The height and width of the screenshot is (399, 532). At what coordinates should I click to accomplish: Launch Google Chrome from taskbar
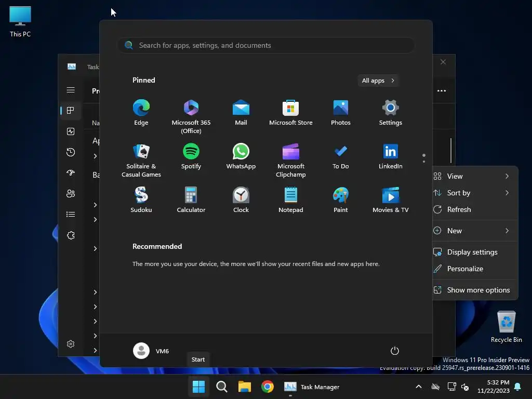tap(268, 387)
